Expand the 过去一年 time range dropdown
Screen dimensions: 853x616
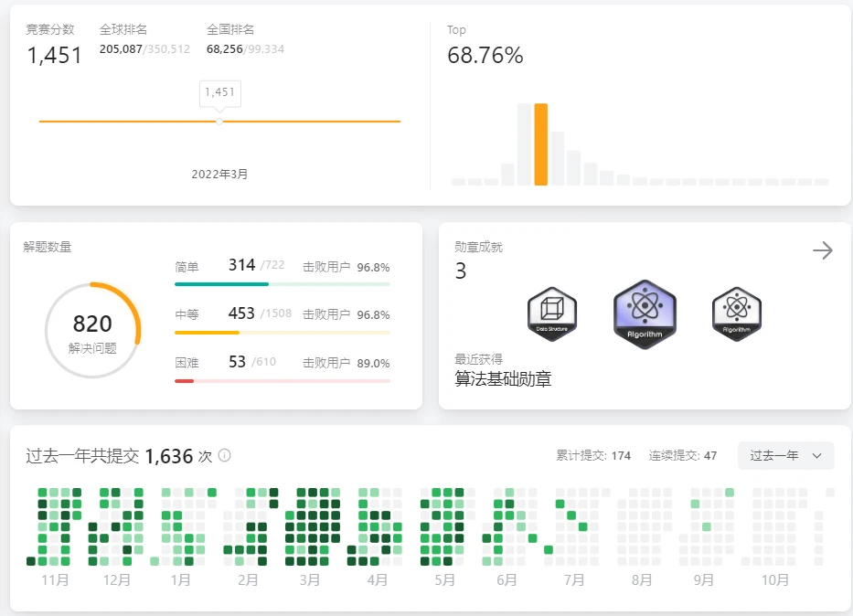[785, 455]
